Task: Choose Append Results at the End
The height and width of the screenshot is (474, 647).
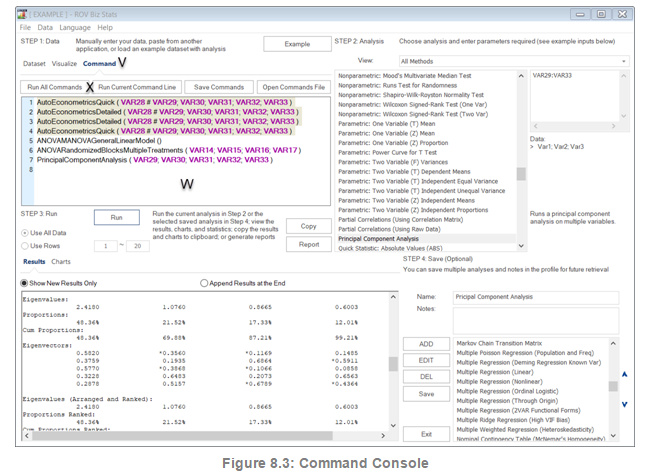Action: point(206,283)
